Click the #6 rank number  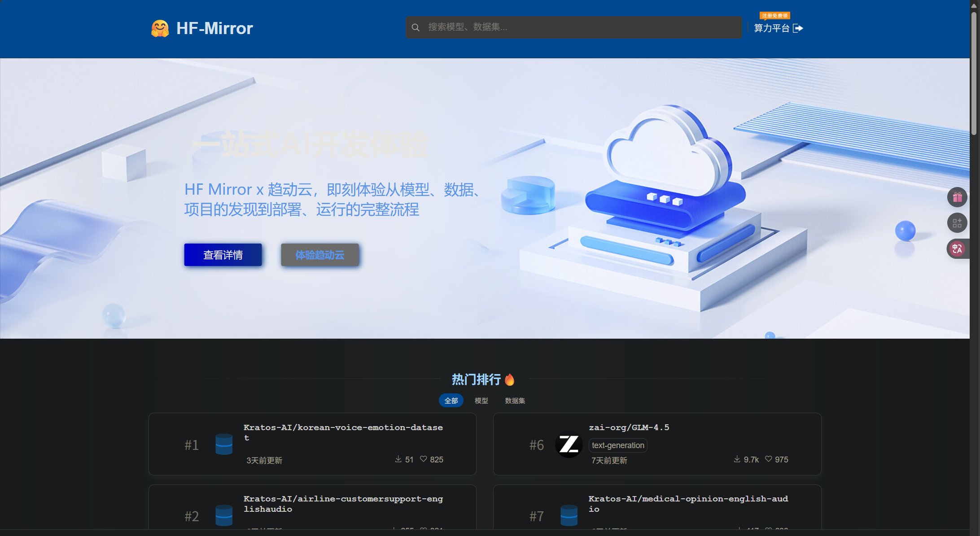(x=537, y=445)
